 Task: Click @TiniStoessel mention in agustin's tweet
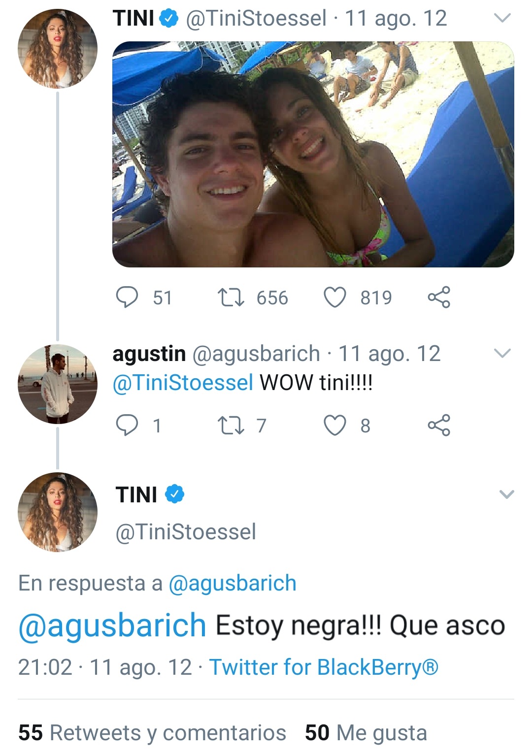pyautogui.click(x=183, y=383)
